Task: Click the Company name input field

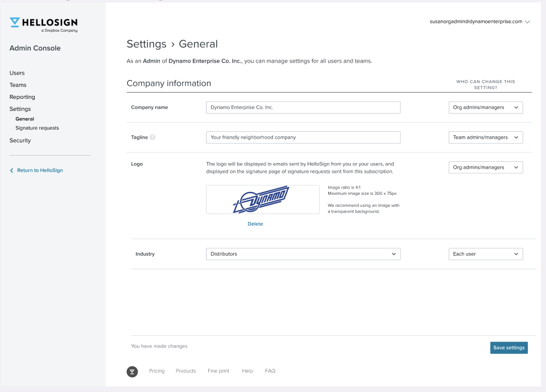Action: click(x=303, y=107)
